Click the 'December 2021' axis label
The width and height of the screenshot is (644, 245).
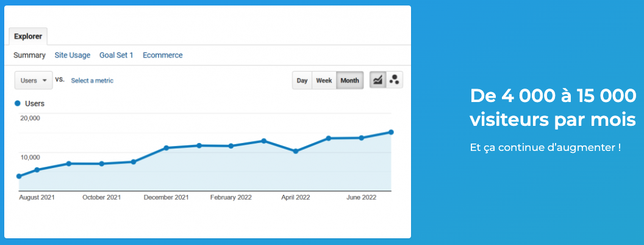pyautogui.click(x=166, y=197)
